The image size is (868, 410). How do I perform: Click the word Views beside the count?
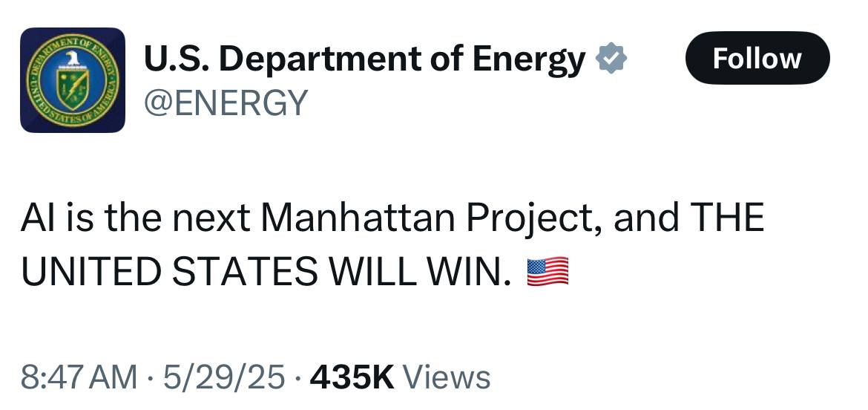(x=446, y=378)
